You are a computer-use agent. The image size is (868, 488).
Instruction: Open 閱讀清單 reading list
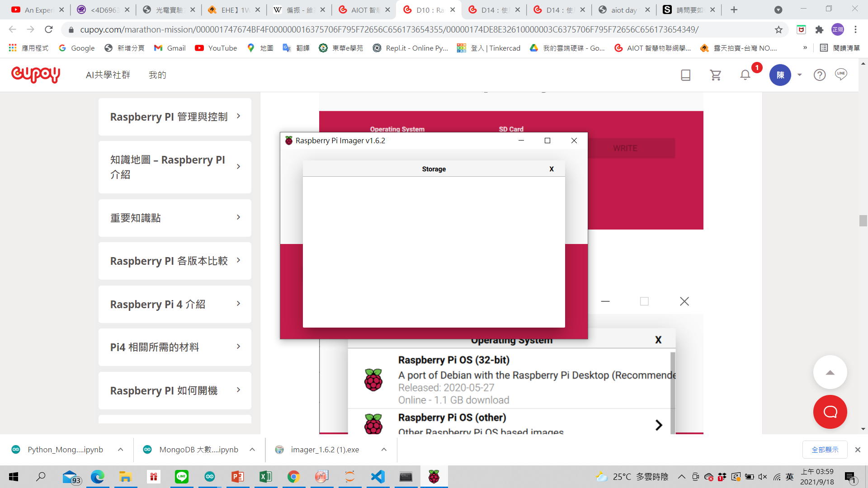click(840, 48)
